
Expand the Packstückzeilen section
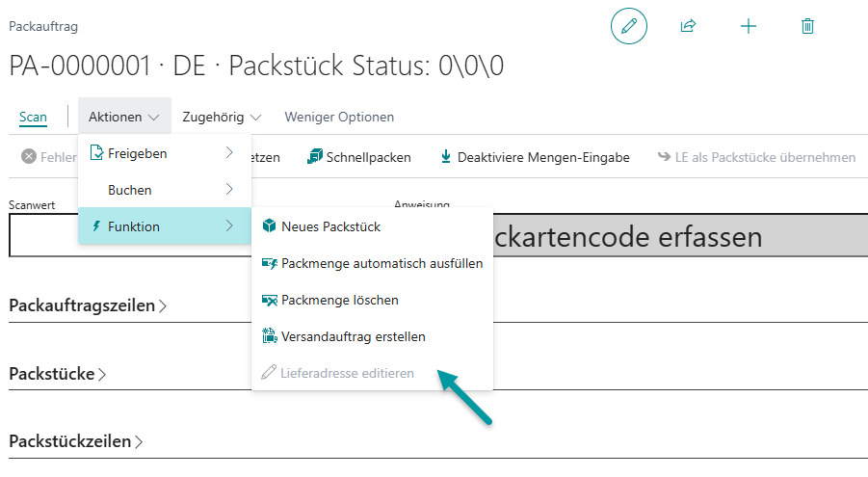[76, 441]
